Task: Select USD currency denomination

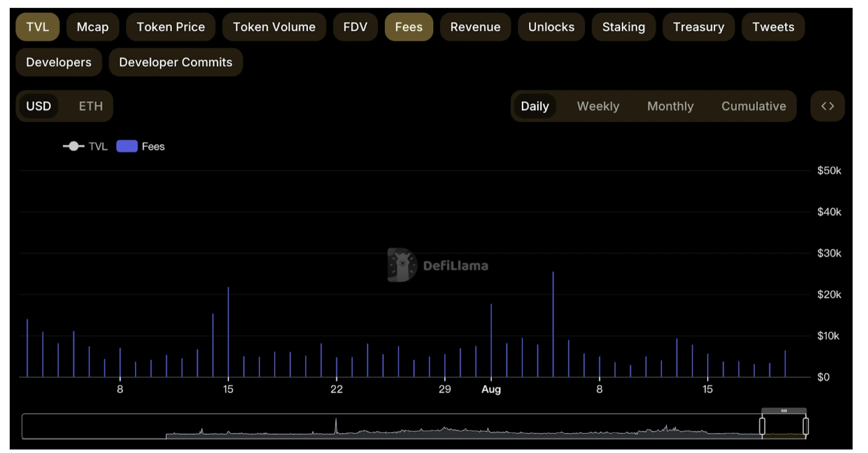Action: pyautogui.click(x=39, y=106)
